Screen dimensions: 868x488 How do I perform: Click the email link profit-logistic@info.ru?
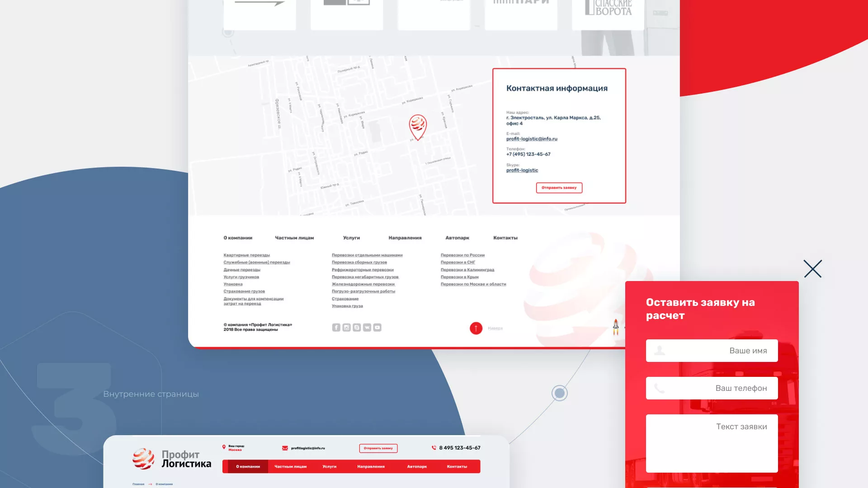[531, 139]
